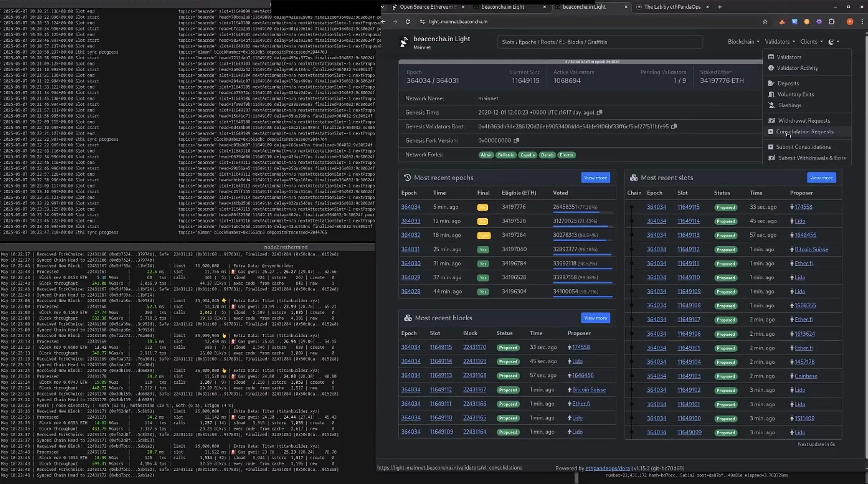This screenshot has height=484, width=868.
Task: Click the Electra fork badge
Action: coord(566,155)
